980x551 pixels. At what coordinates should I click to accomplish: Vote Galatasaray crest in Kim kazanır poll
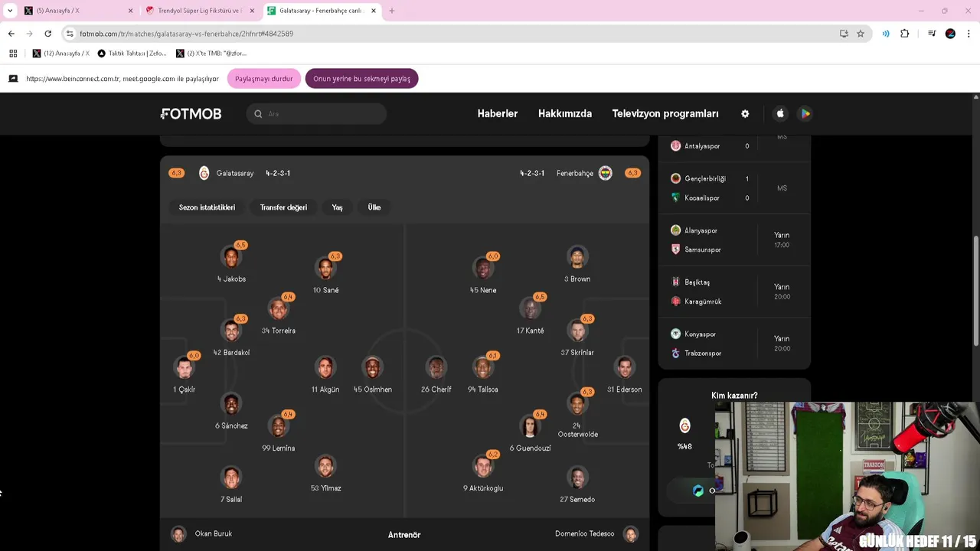click(x=684, y=425)
